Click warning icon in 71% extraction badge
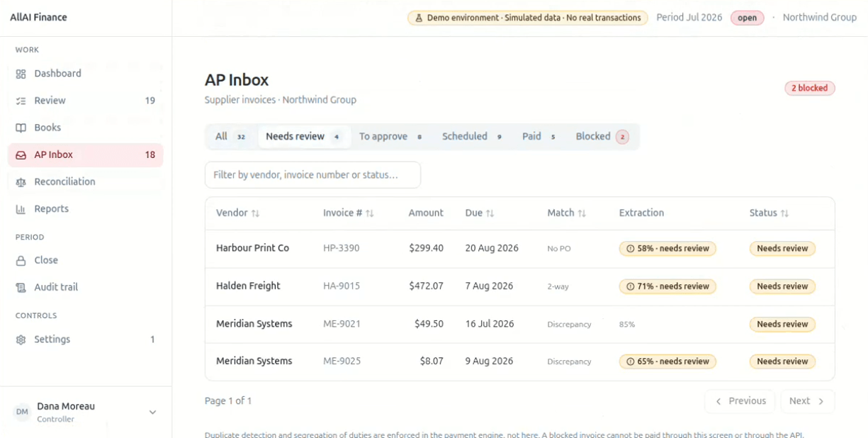The height and width of the screenshot is (438, 868). [x=631, y=286]
